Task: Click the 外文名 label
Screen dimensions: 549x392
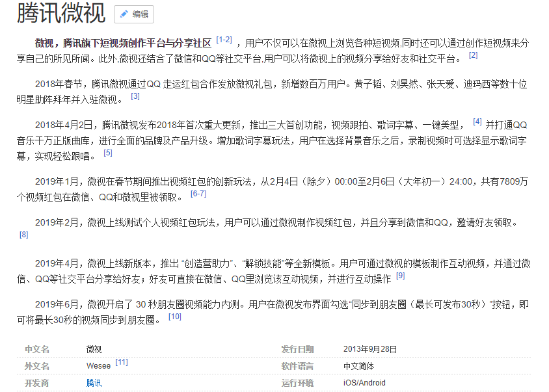Action: click(x=37, y=366)
